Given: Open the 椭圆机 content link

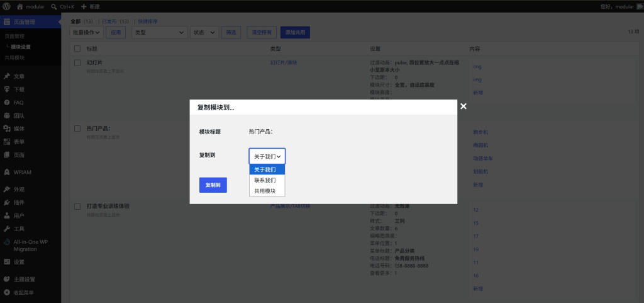Looking at the screenshot, I should (x=480, y=146).
